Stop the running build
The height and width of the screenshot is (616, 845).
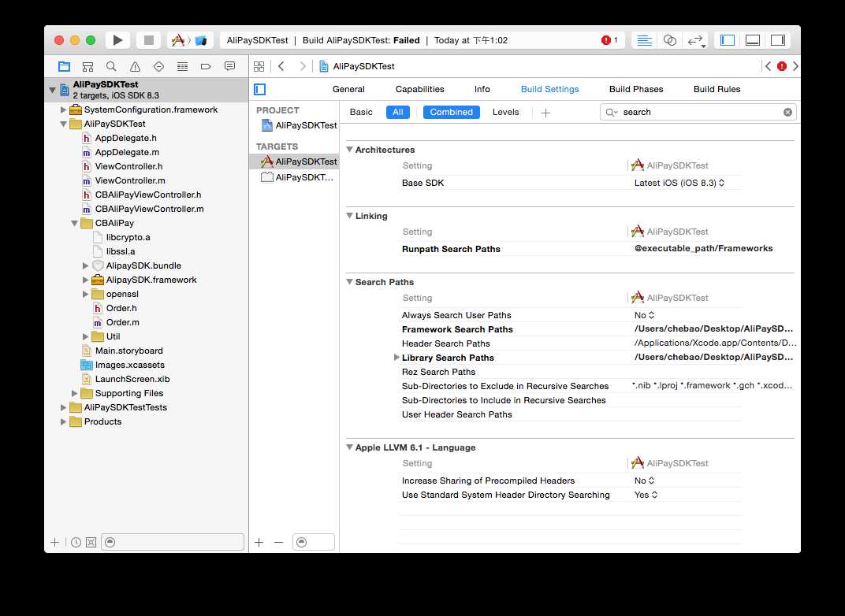pos(149,40)
